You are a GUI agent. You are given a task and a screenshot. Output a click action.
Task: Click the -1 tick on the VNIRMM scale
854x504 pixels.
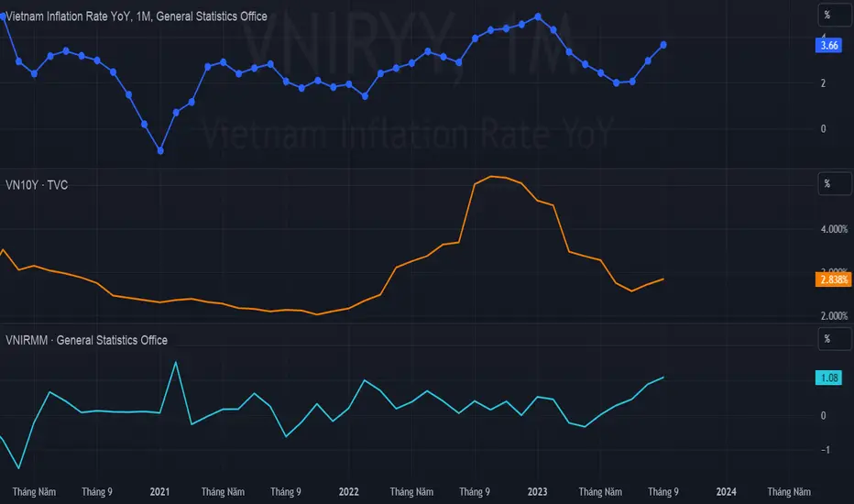[825, 450]
